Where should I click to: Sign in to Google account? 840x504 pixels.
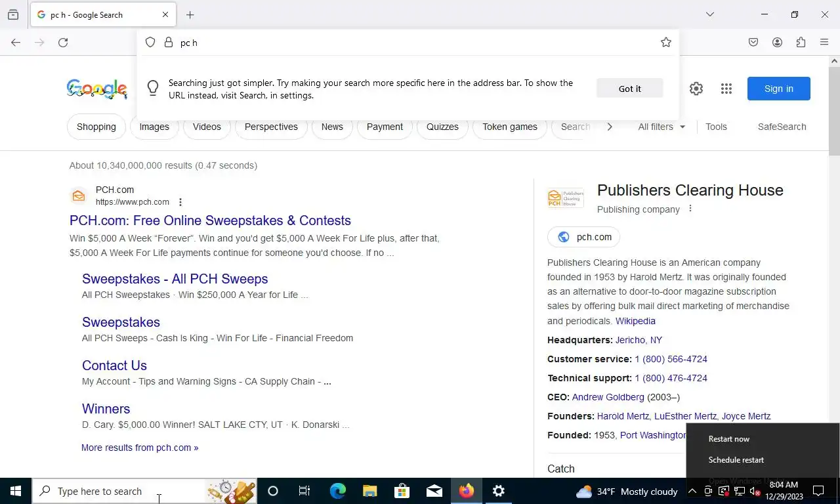pos(779,89)
